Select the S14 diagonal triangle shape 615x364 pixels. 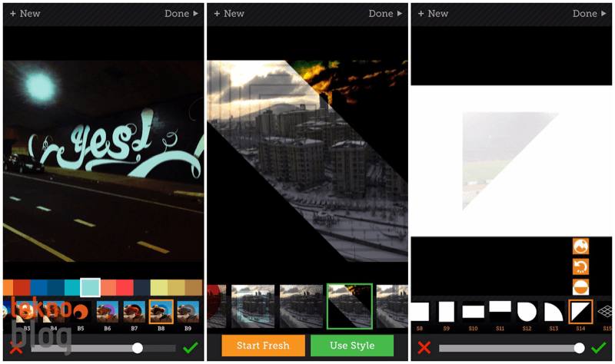click(580, 311)
